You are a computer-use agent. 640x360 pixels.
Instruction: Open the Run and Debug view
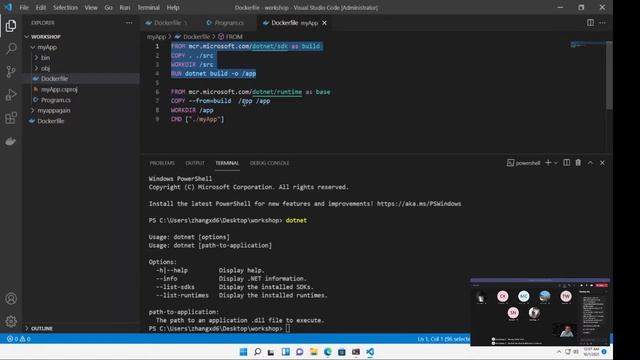pyautogui.click(x=11, y=95)
